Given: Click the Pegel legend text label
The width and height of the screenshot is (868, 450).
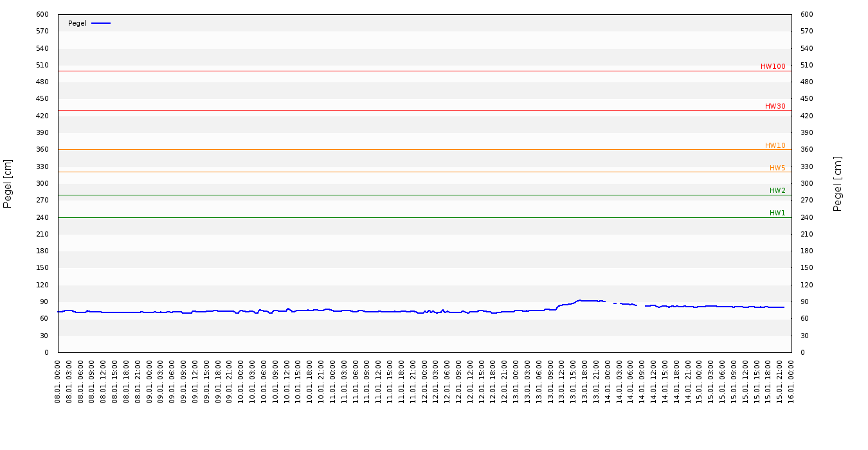Looking at the screenshot, I should pos(77,23).
